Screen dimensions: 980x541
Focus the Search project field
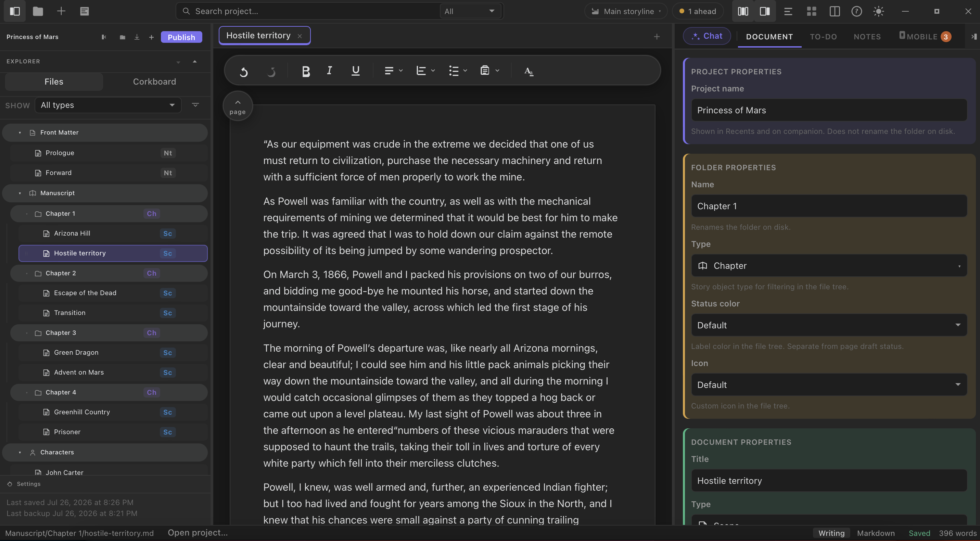coord(308,11)
